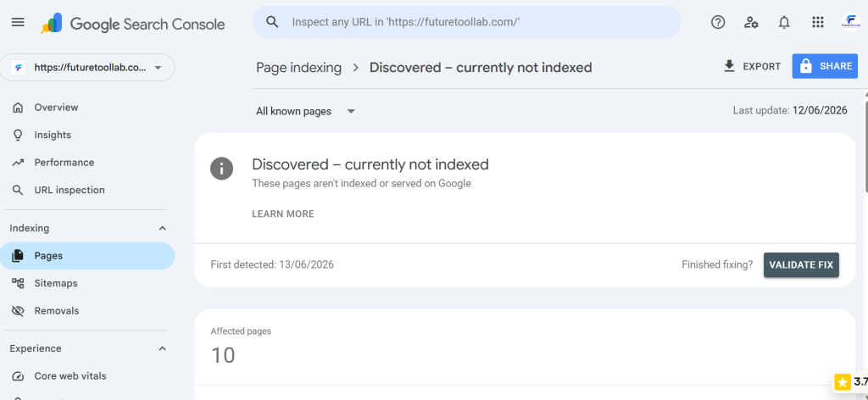Screen dimensions: 868x400
Task: Click the Futuretoollab property favicon
Action: pyautogui.click(x=19, y=68)
